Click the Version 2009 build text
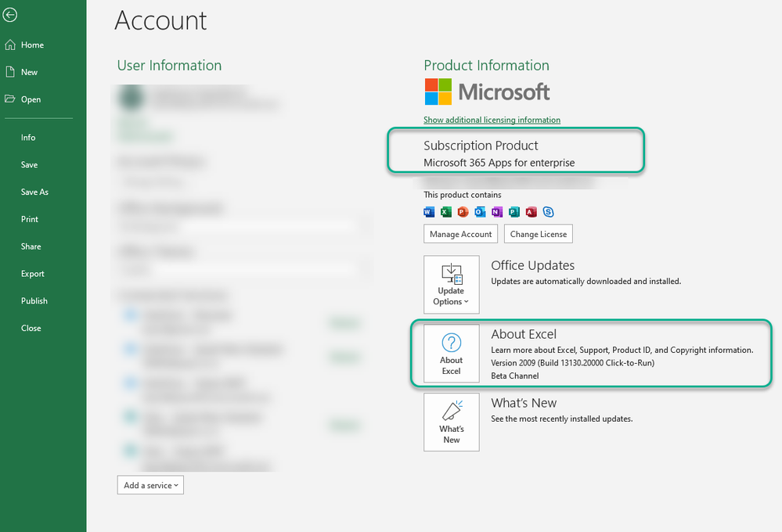This screenshot has width=782, height=532. click(572, 363)
